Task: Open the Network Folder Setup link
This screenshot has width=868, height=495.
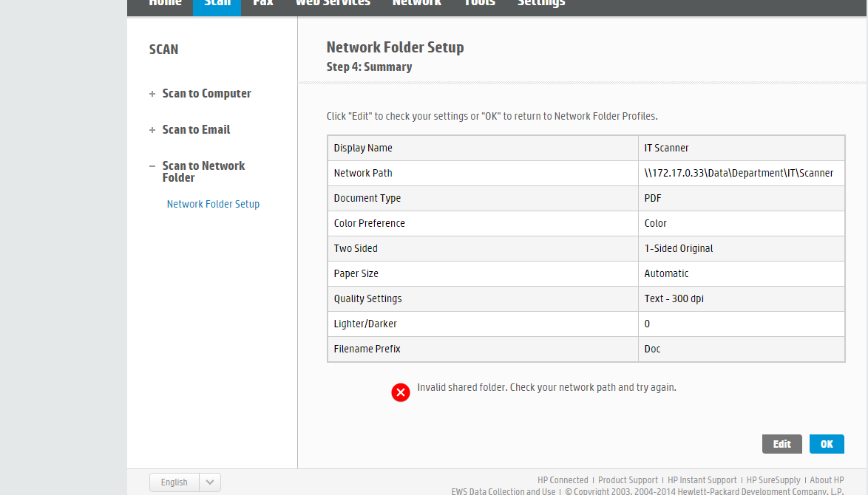Action: pyautogui.click(x=213, y=204)
